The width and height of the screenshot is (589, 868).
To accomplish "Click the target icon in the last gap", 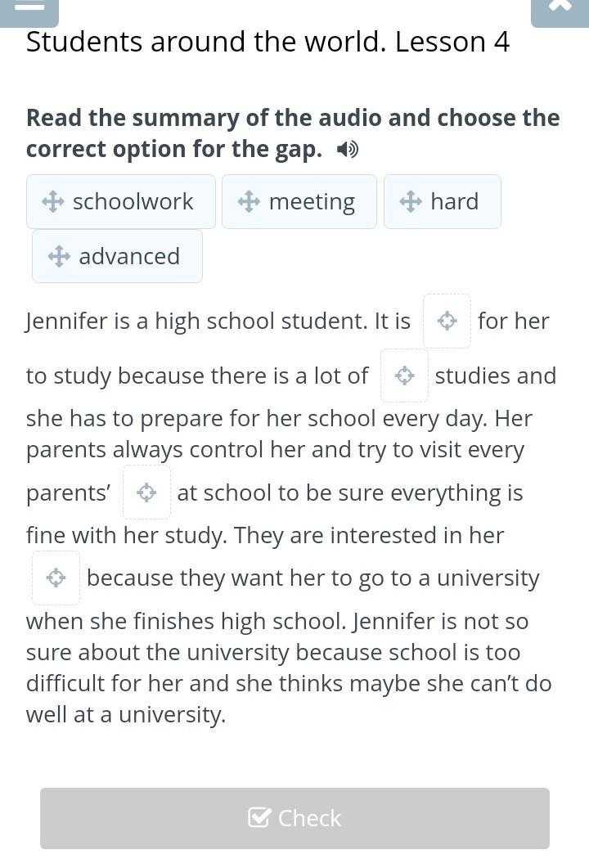I will (56, 578).
